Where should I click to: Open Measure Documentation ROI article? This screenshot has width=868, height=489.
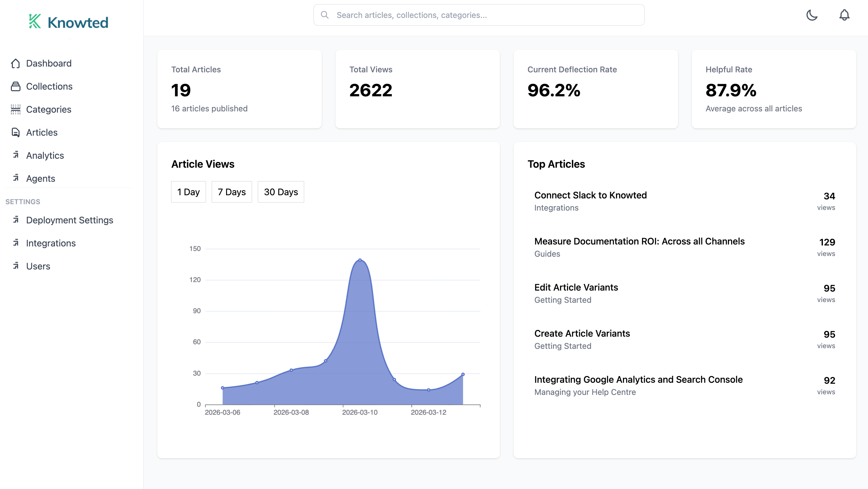[x=639, y=242]
